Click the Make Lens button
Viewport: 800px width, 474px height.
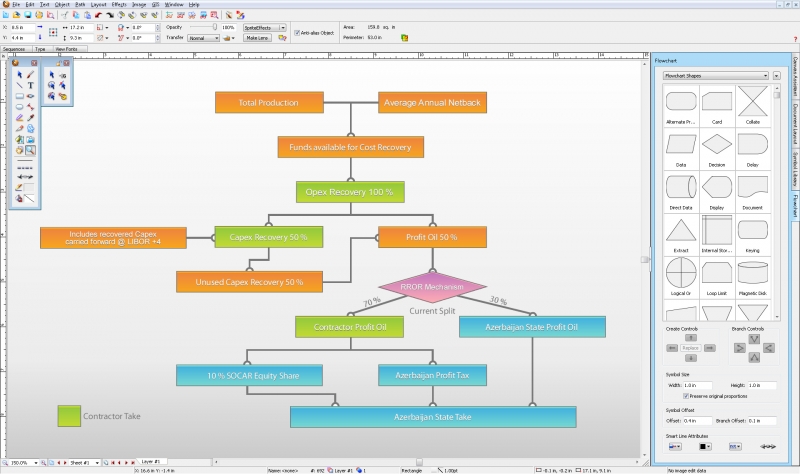257,38
